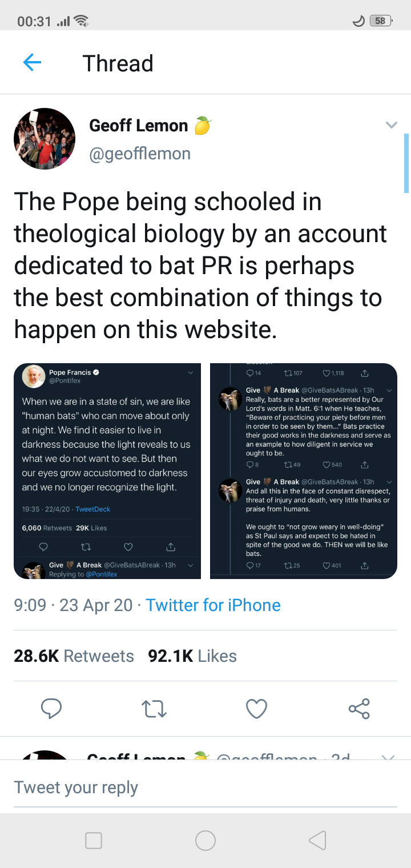Viewport: 411px width, 868px height.
Task: Tap the blue scrollbar indicator
Action: [406, 163]
